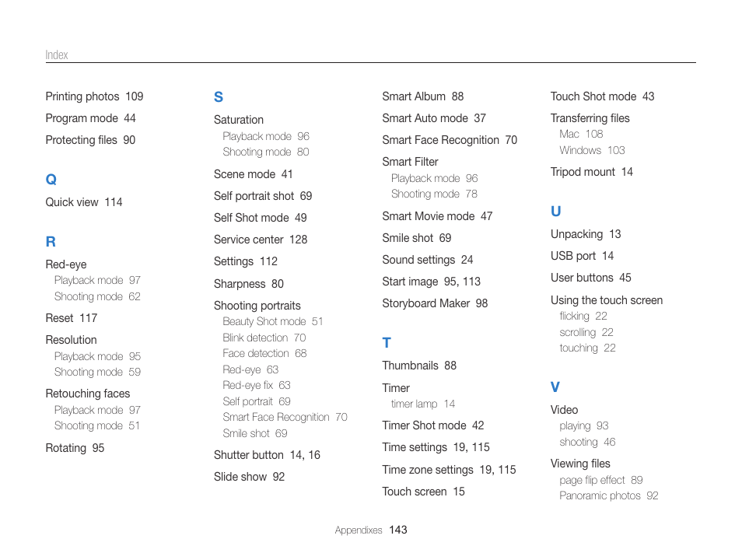
Task: Open Resolution Shooting mode page 59
Action: 97,372
